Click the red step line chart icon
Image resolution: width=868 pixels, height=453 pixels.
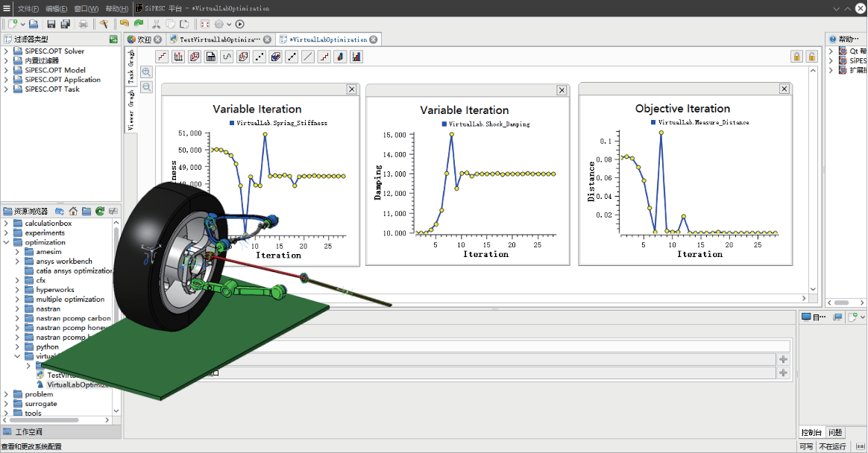pyautogui.click(x=163, y=57)
